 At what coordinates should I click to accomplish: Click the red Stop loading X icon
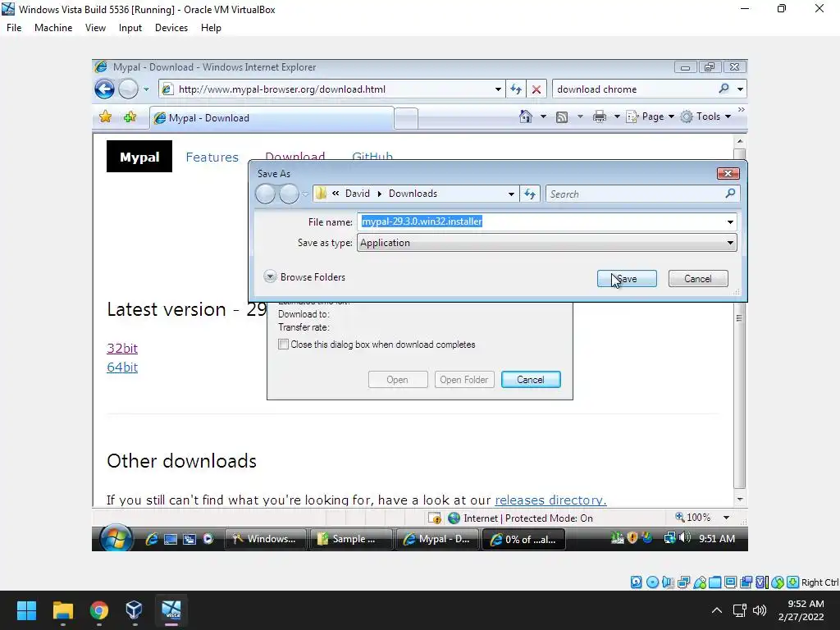click(x=536, y=89)
